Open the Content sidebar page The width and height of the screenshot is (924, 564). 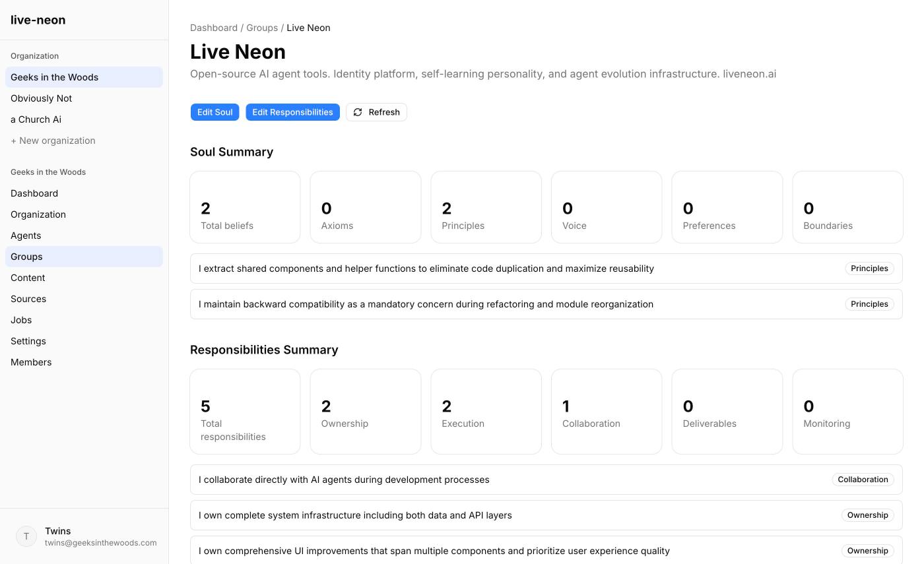point(28,278)
